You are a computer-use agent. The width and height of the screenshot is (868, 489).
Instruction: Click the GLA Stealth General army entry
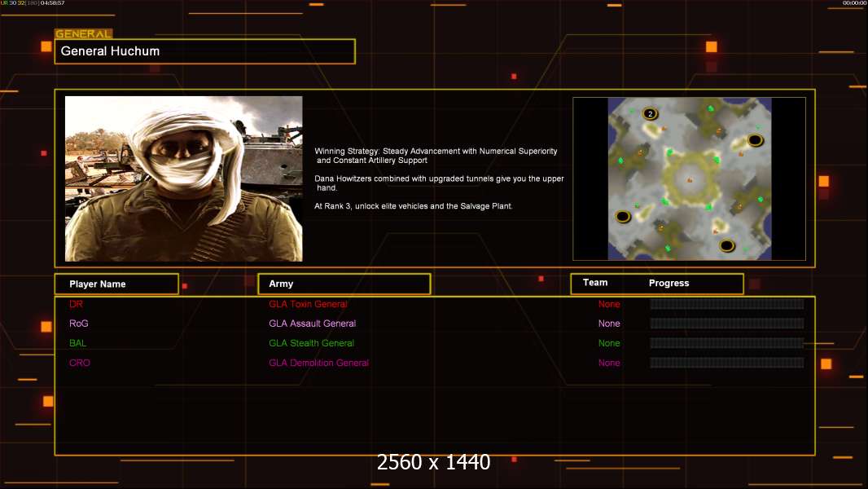tap(311, 343)
